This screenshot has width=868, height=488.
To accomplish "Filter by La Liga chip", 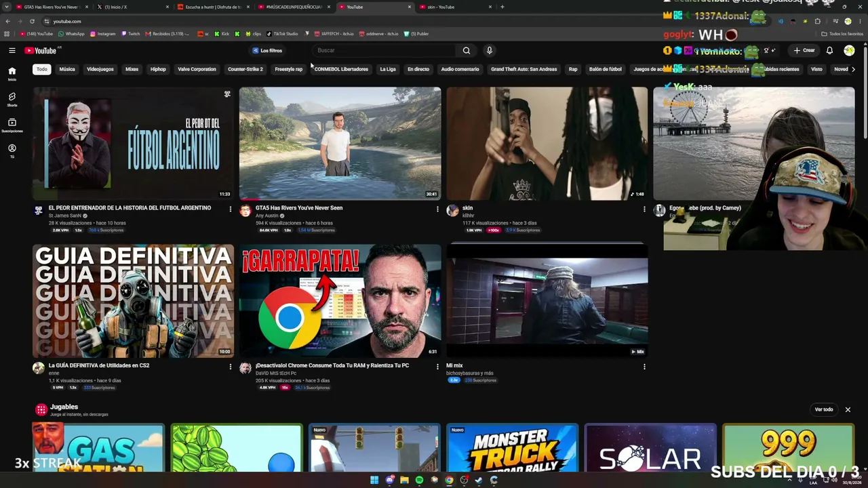I will [388, 69].
